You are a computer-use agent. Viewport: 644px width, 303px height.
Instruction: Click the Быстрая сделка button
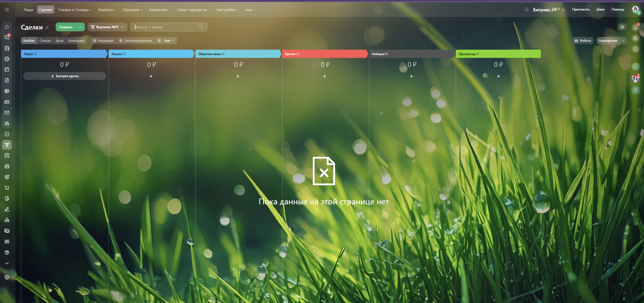pos(65,76)
